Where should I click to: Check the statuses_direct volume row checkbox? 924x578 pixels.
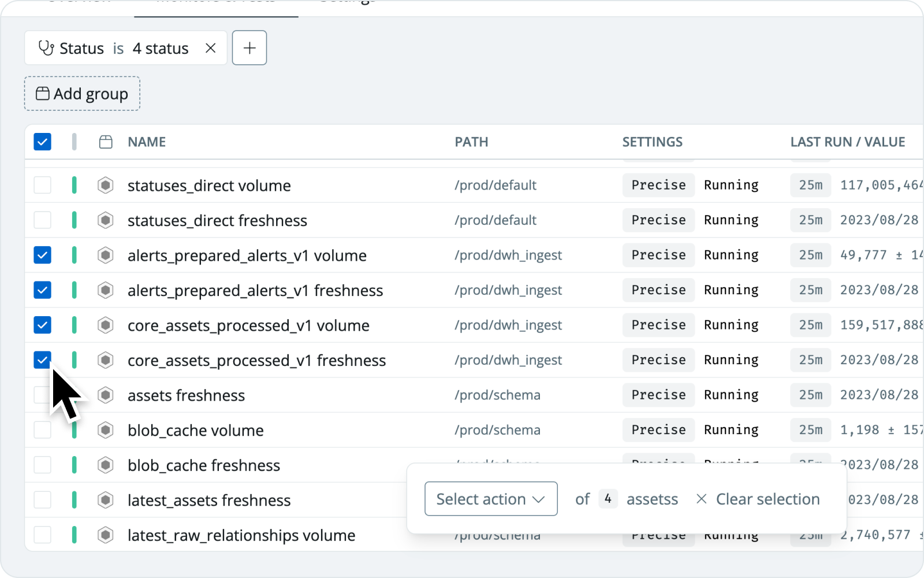(x=42, y=185)
